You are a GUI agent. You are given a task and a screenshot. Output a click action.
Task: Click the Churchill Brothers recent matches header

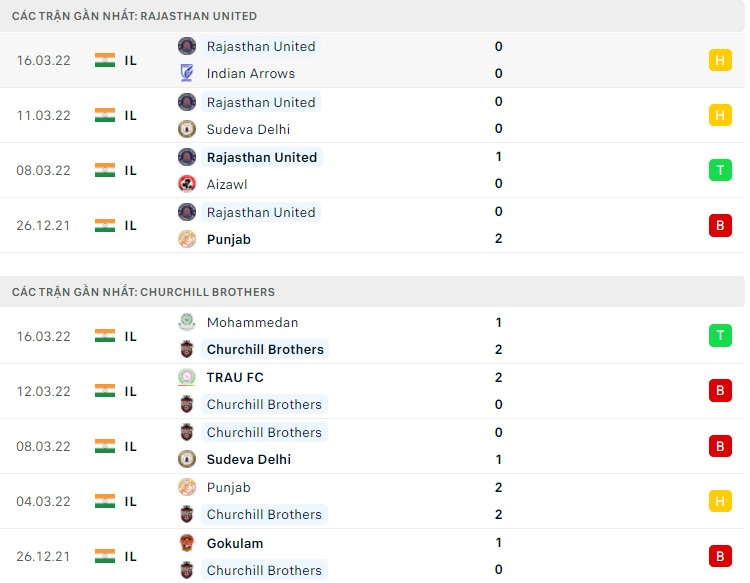pos(143,292)
